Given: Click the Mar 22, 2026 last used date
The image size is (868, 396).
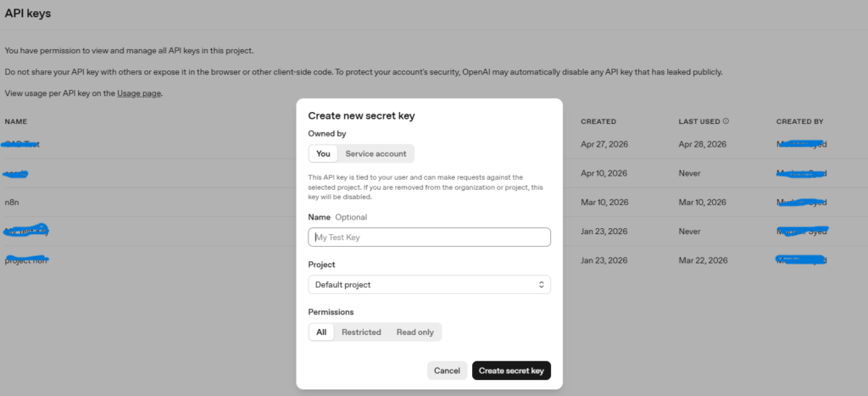Looking at the screenshot, I should 702,260.
